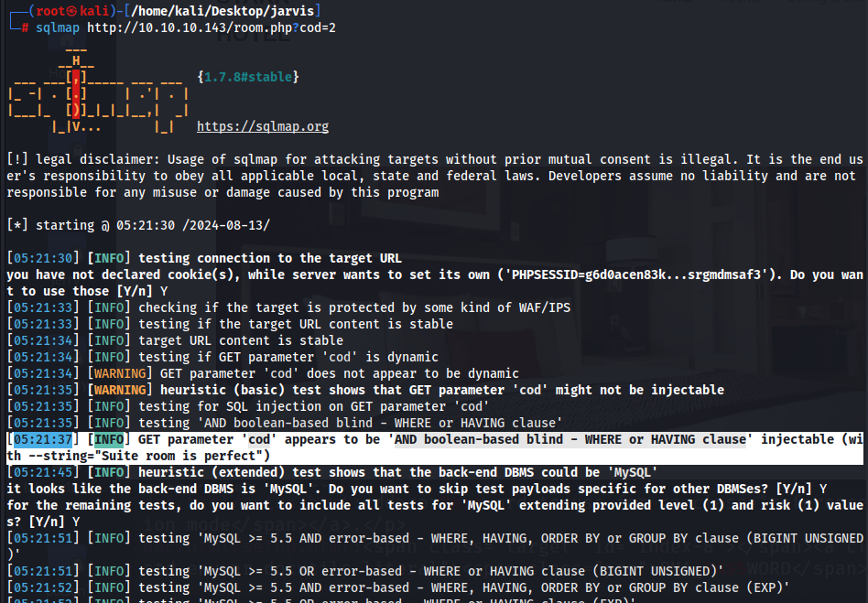Select the "MySQL >= 5.5 AND error-based" (EXP) test line
Image resolution: width=868 pixels, height=603 pixels.
[x=398, y=588]
